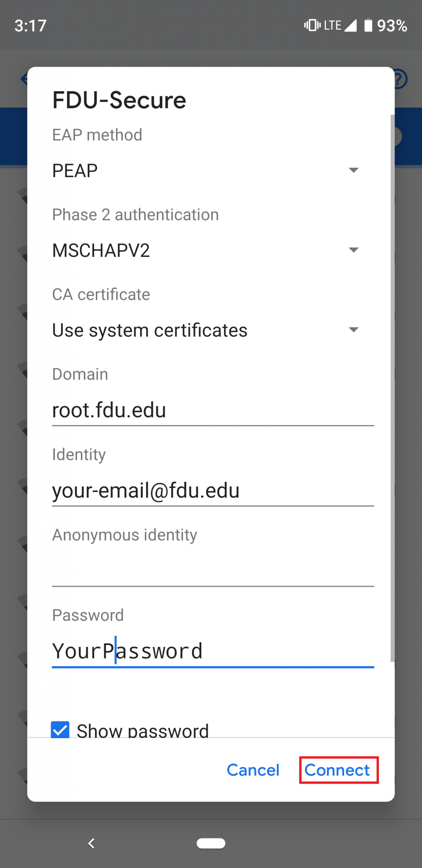Tap Connect to join FDU-Secure
Viewport: 422px width, 868px height.
pos(338,770)
